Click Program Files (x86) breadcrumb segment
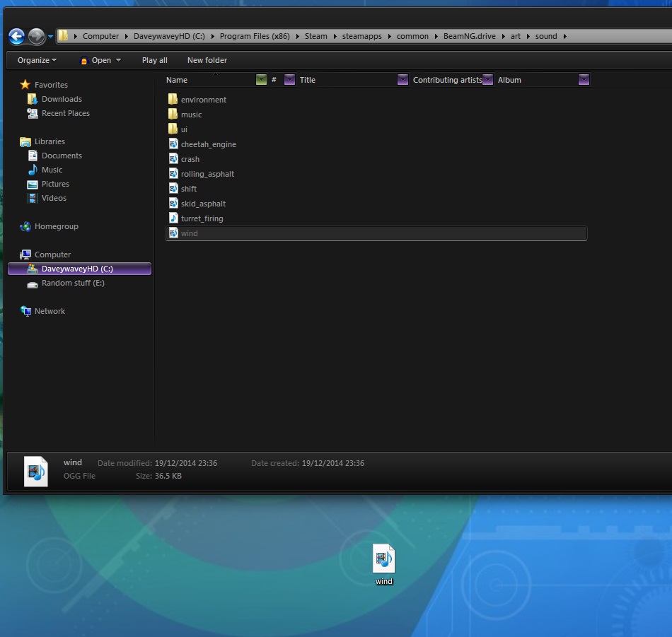This screenshot has height=637, width=672. click(x=255, y=36)
